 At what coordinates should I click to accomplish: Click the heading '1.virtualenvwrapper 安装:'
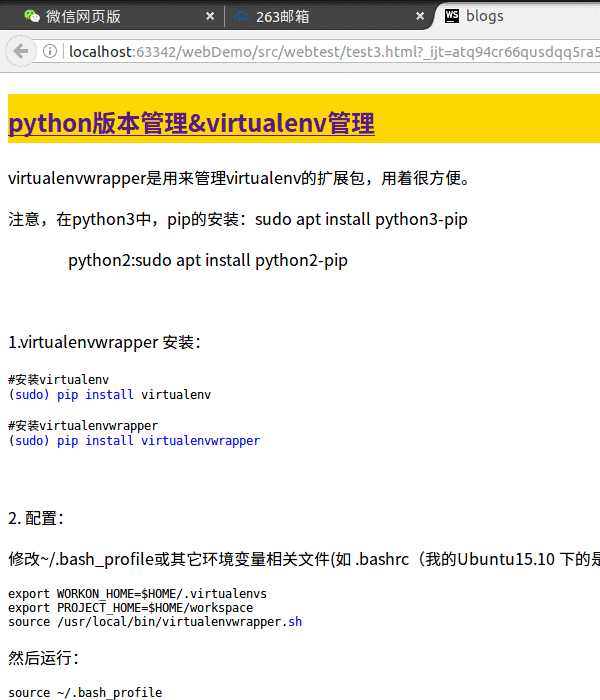(x=104, y=342)
